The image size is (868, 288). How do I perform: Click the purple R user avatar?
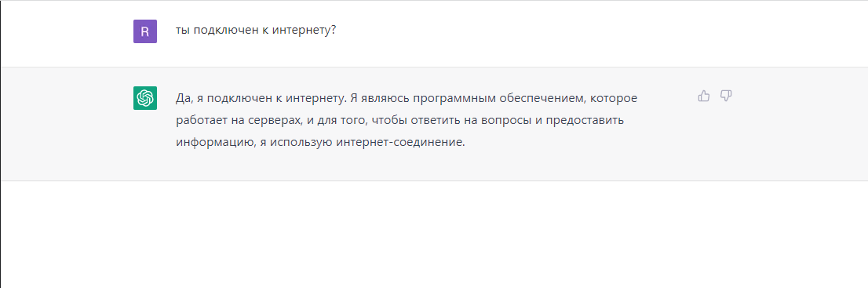coord(145,31)
